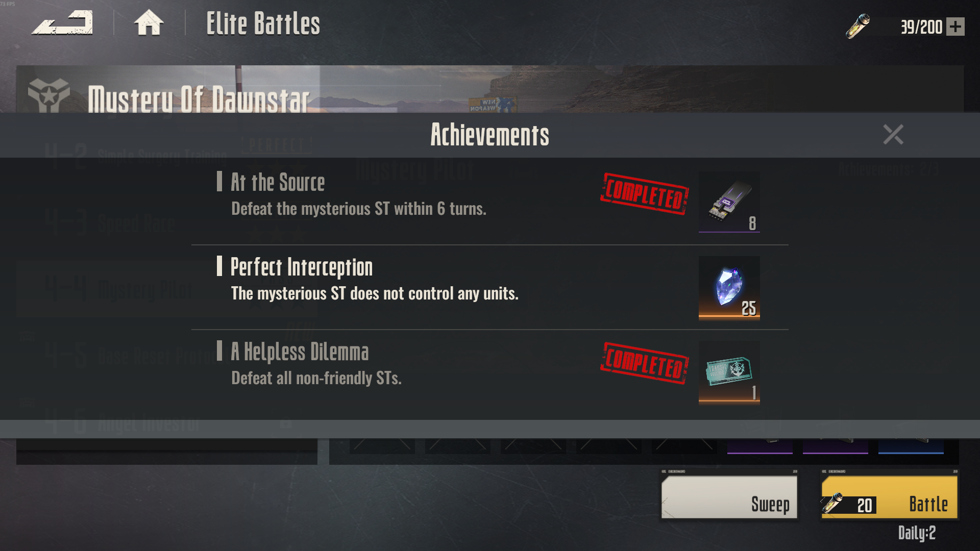The height and width of the screenshot is (551, 980).
Task: Select A Helpless Dilemma achievement title
Action: tap(300, 352)
